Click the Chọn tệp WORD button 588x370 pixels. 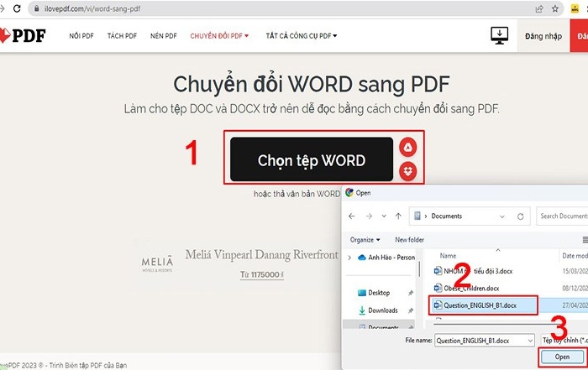click(x=312, y=159)
